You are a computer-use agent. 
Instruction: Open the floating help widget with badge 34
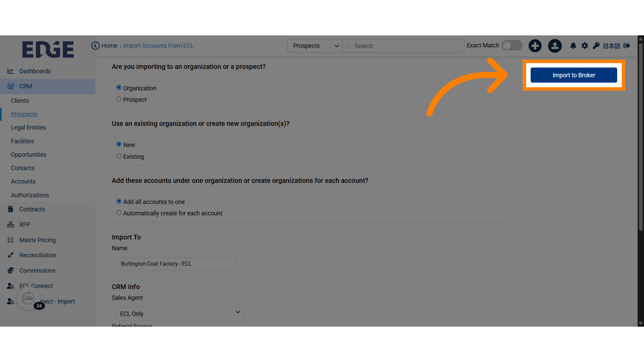point(29,298)
